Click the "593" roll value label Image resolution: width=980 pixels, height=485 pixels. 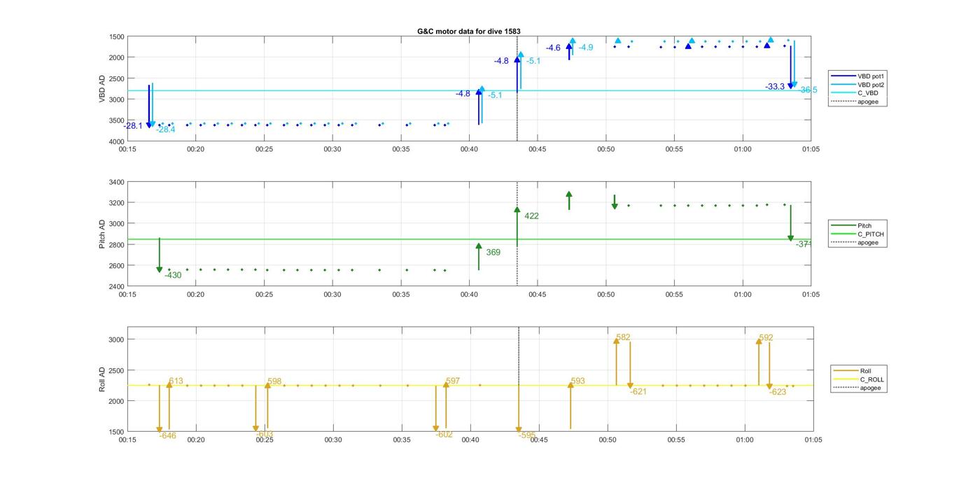coord(577,381)
